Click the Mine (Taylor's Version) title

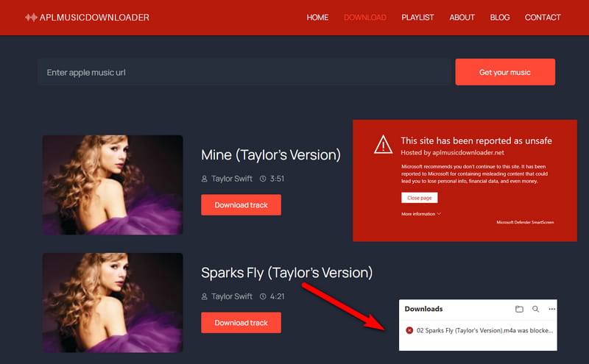click(x=271, y=155)
